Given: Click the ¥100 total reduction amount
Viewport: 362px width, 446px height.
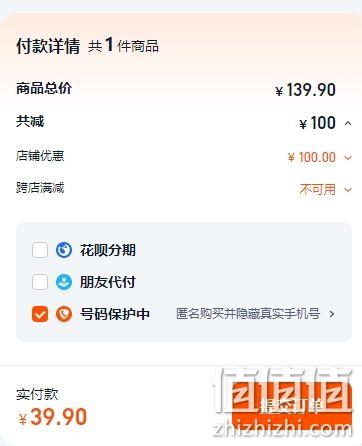Looking at the screenshot, I should (x=317, y=123).
